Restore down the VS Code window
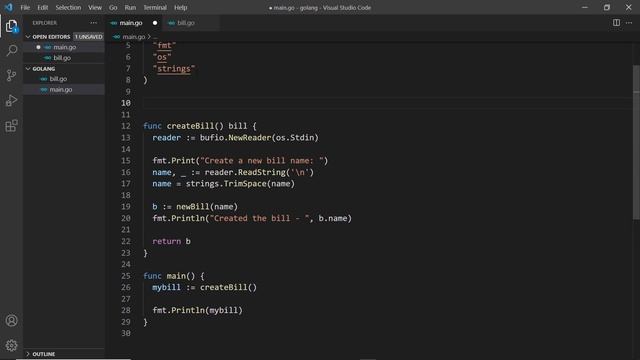The width and height of the screenshot is (640, 360). 607,7
